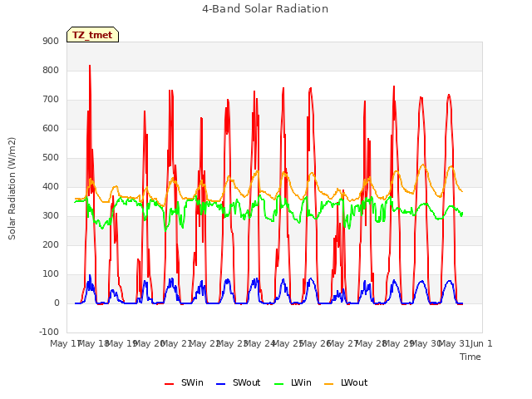
Task: Click the 200 y-axis tick label
Action: pos(51,244)
